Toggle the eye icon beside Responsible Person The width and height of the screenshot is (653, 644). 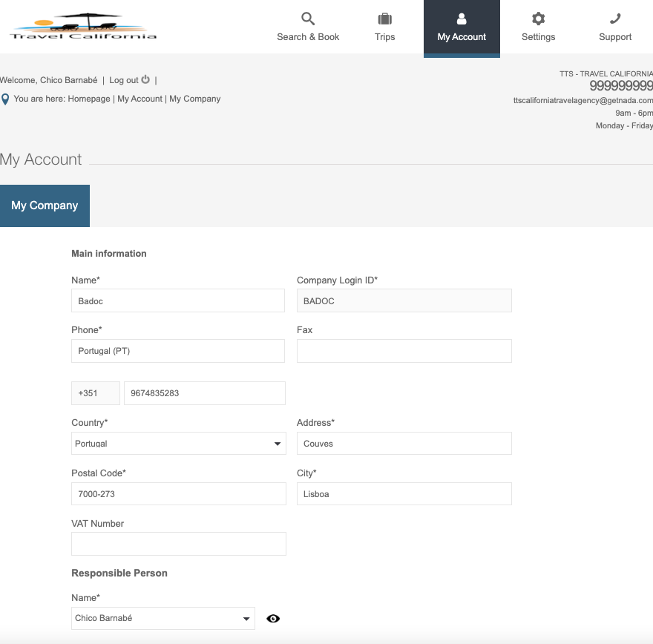click(x=273, y=619)
